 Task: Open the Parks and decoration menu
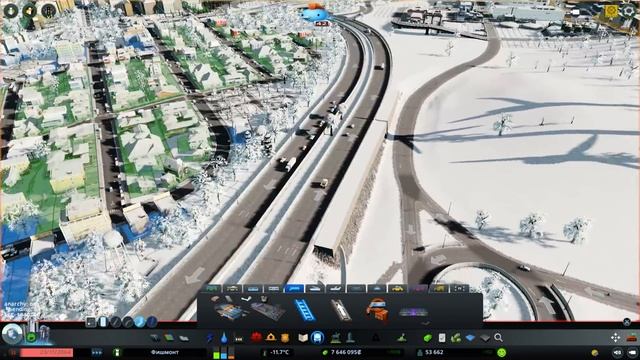(x=336, y=337)
